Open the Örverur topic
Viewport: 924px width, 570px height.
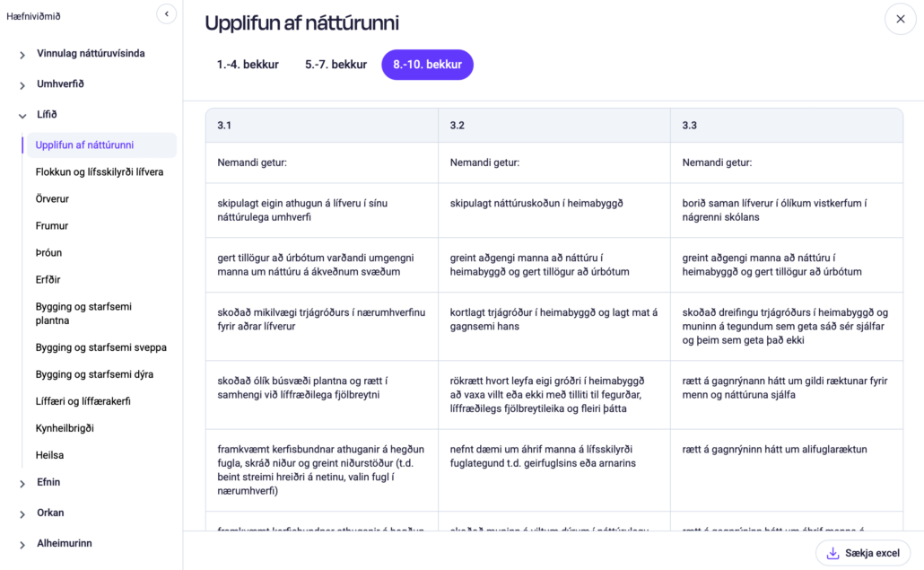pos(52,198)
